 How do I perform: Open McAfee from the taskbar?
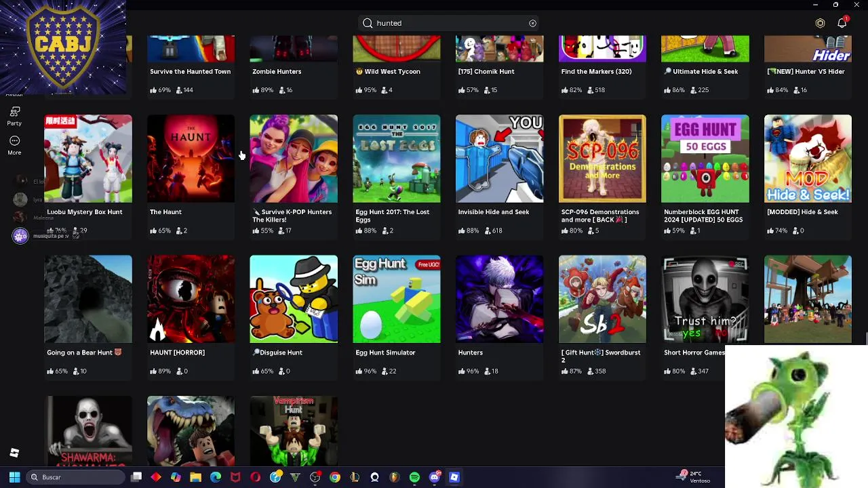tap(235, 477)
